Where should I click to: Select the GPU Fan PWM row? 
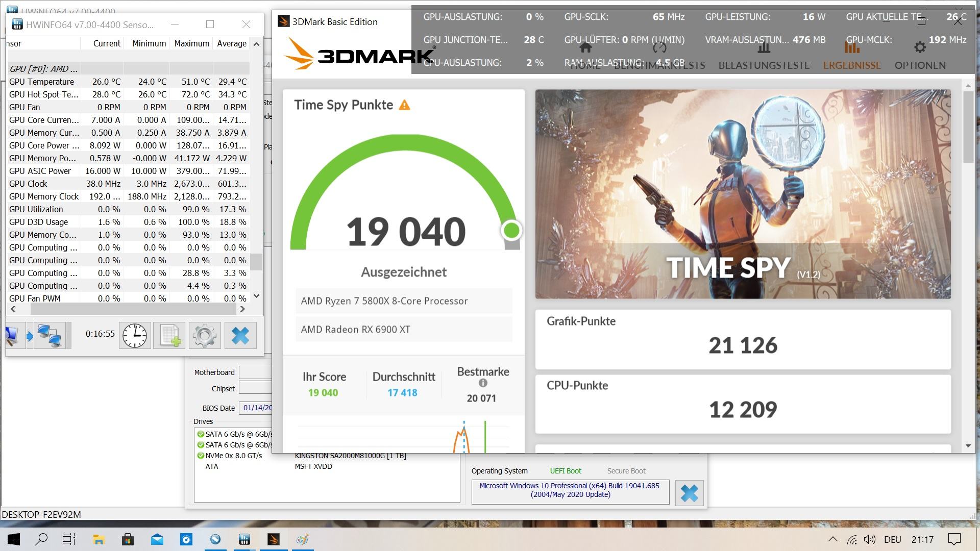click(128, 298)
